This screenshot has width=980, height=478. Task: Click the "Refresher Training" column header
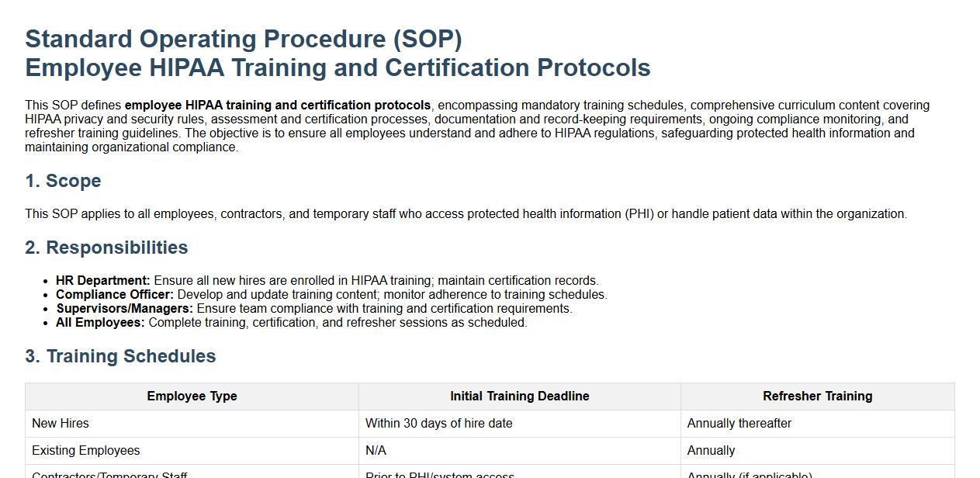click(817, 397)
